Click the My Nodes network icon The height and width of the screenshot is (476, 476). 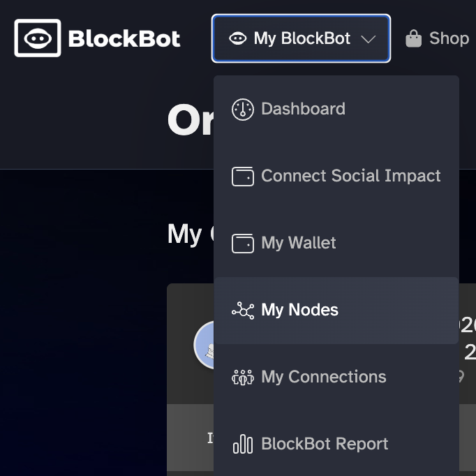pyautogui.click(x=242, y=310)
